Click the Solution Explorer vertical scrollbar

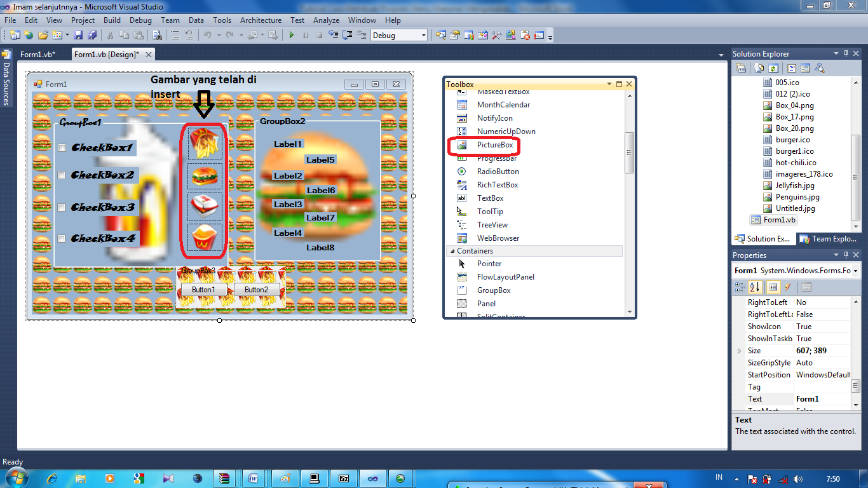(x=855, y=178)
